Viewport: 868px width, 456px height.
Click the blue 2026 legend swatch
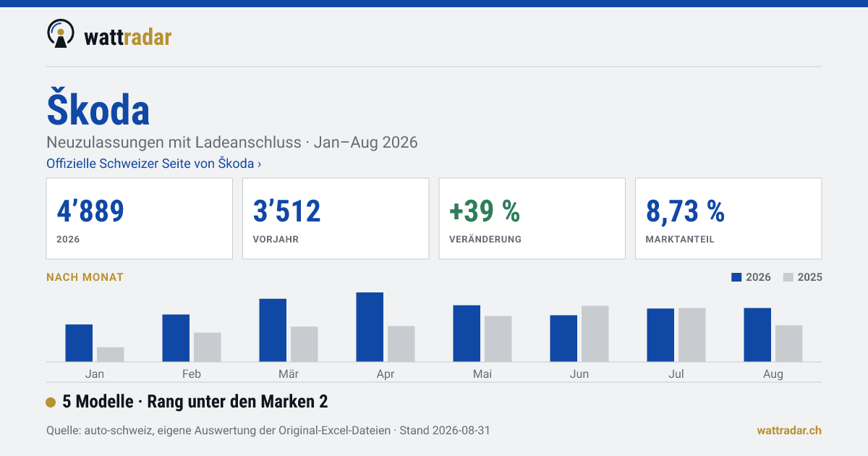(x=737, y=277)
